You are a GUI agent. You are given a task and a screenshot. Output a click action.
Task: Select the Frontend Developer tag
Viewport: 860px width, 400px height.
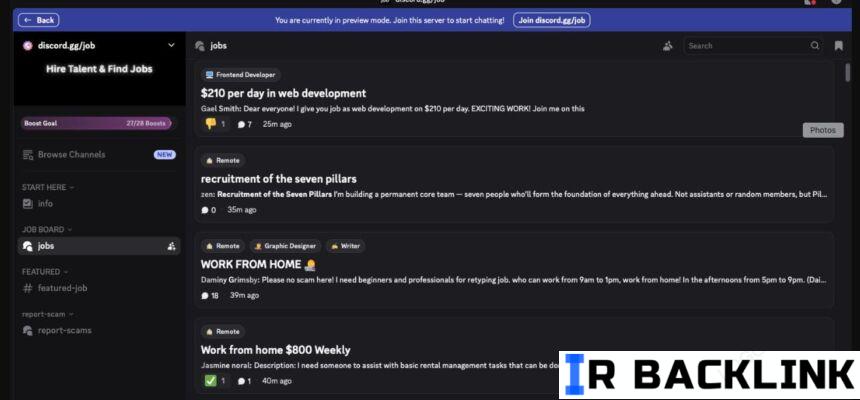click(x=241, y=75)
